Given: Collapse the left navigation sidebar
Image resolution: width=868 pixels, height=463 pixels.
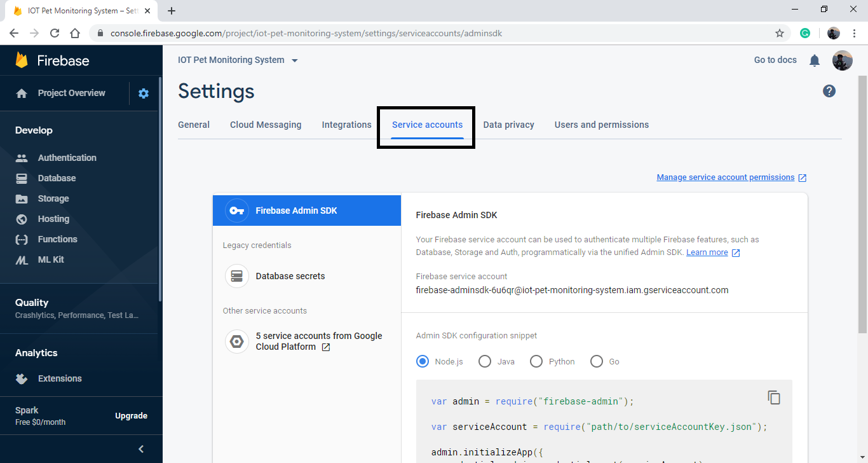Looking at the screenshot, I should click(140, 448).
